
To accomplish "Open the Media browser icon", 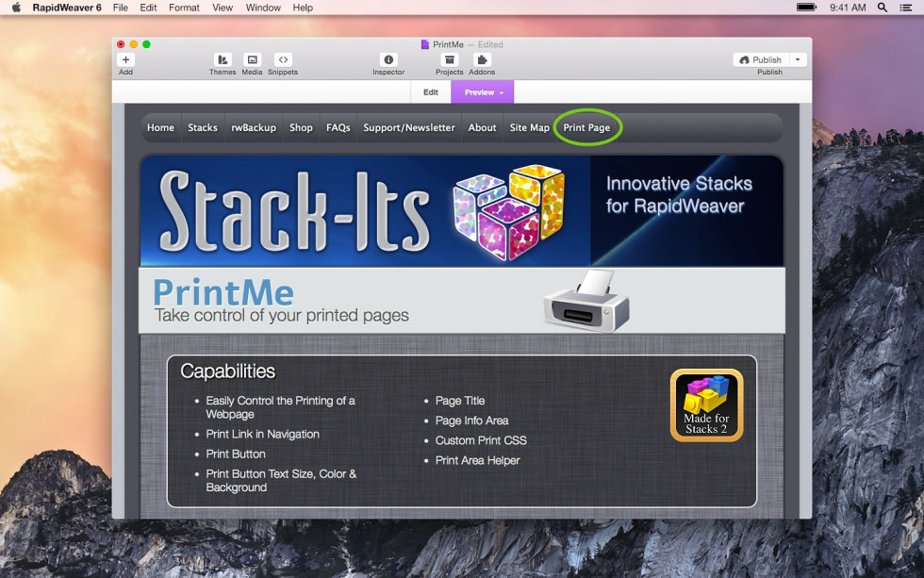I will click(x=253, y=59).
